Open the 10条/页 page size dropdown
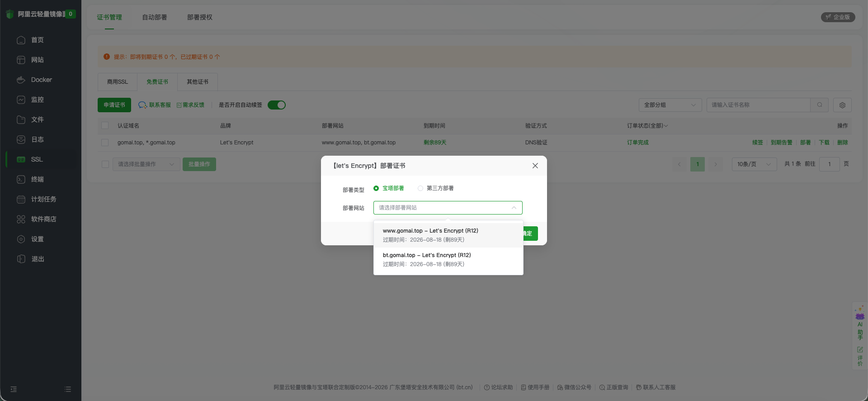Image resolution: width=868 pixels, height=401 pixels. (754, 164)
